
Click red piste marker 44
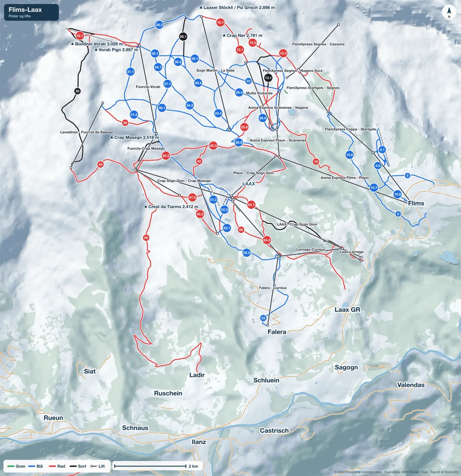click(x=100, y=164)
